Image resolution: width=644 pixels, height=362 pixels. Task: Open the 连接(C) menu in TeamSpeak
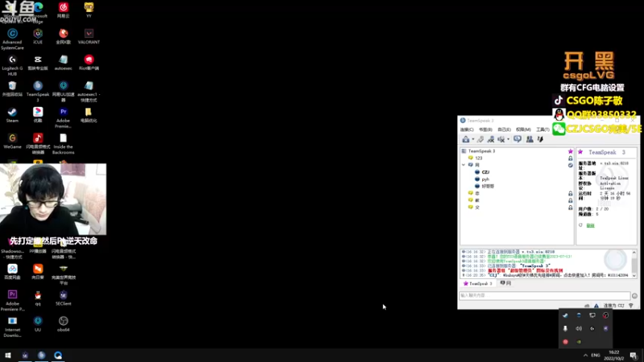tap(467, 130)
